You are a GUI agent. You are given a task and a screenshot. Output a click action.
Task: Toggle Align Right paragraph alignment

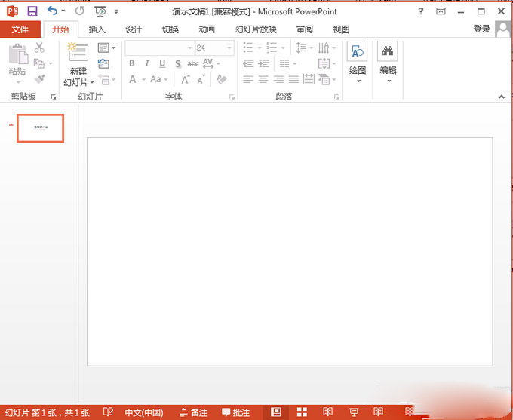(x=278, y=79)
